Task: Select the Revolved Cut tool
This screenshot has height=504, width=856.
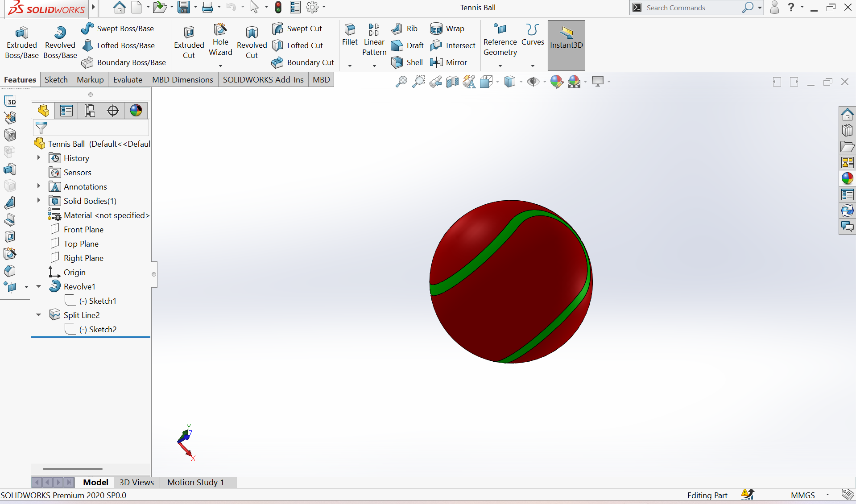Action: [x=252, y=33]
